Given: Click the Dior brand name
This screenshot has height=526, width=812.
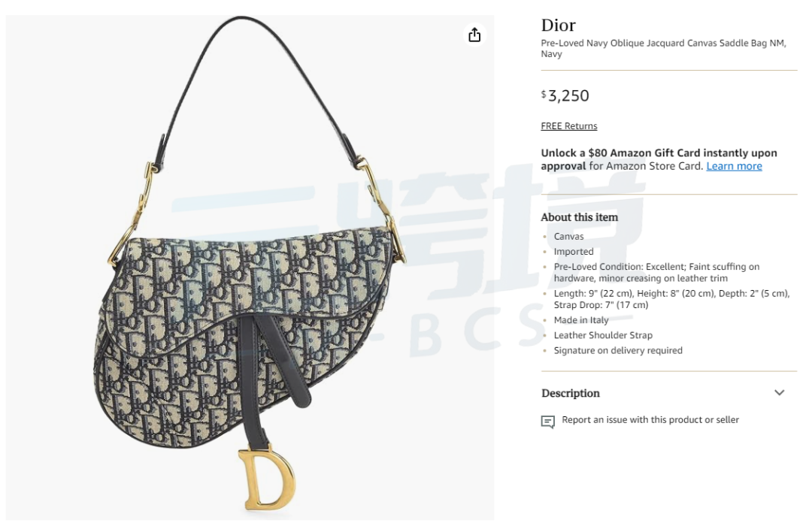Looking at the screenshot, I should (x=558, y=25).
